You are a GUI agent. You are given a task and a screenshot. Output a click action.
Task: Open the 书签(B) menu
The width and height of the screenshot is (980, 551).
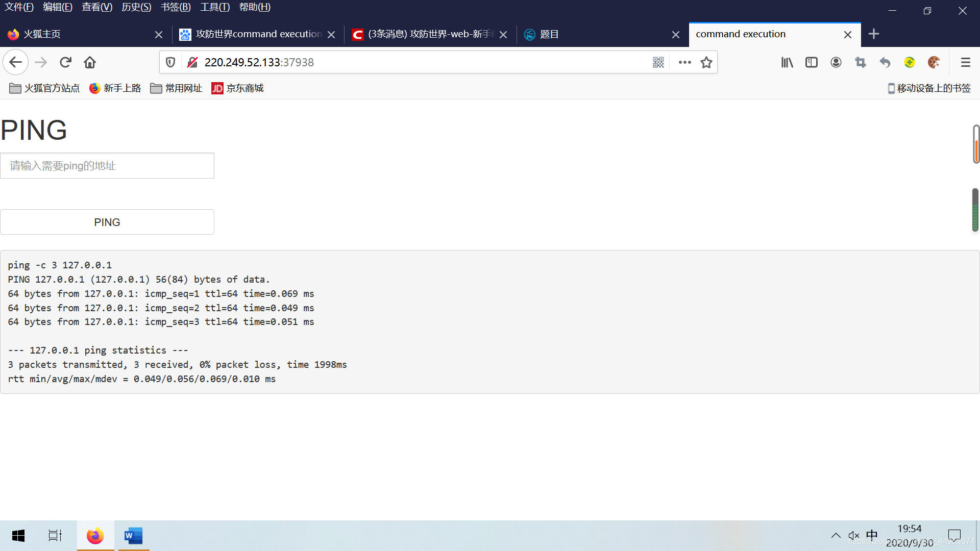pyautogui.click(x=175, y=7)
